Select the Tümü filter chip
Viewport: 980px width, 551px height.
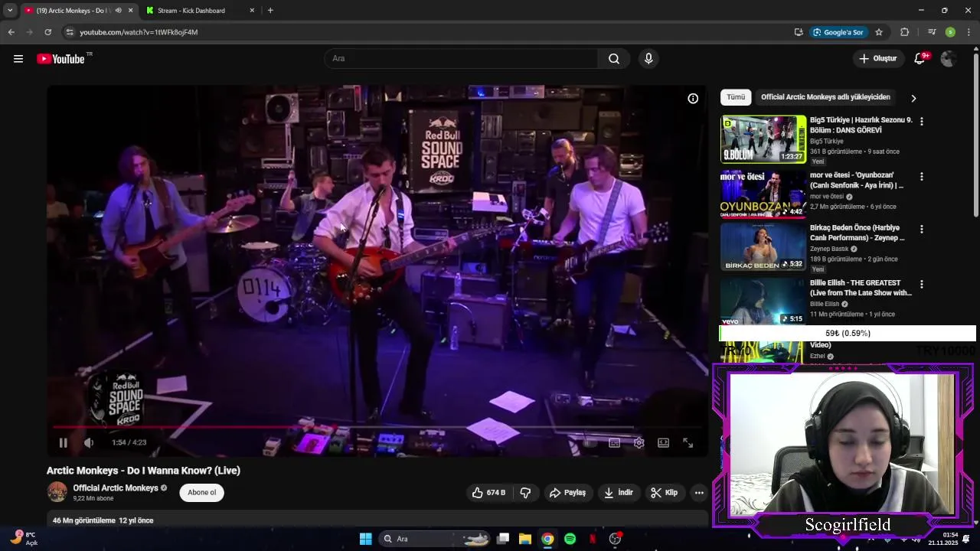(x=736, y=97)
